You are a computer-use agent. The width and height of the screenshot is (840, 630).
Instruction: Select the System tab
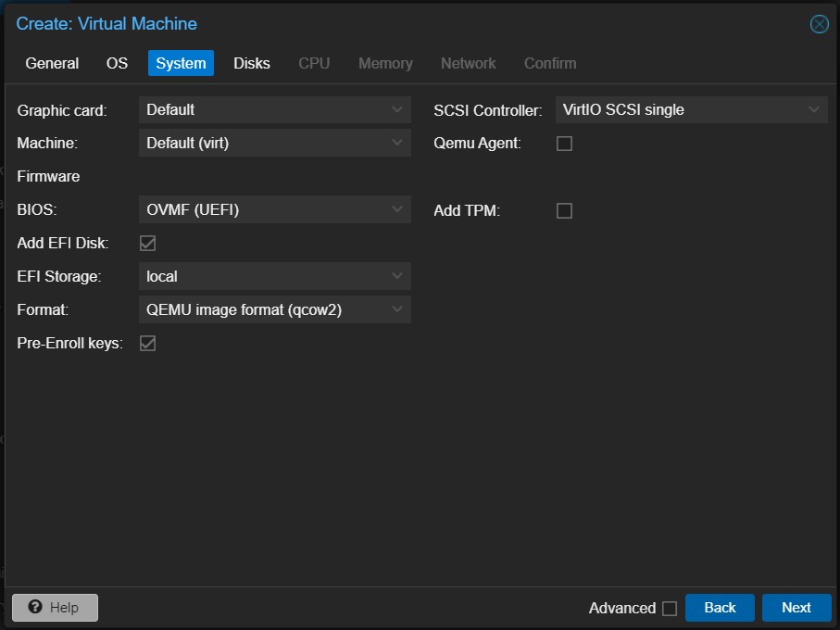[x=181, y=63]
